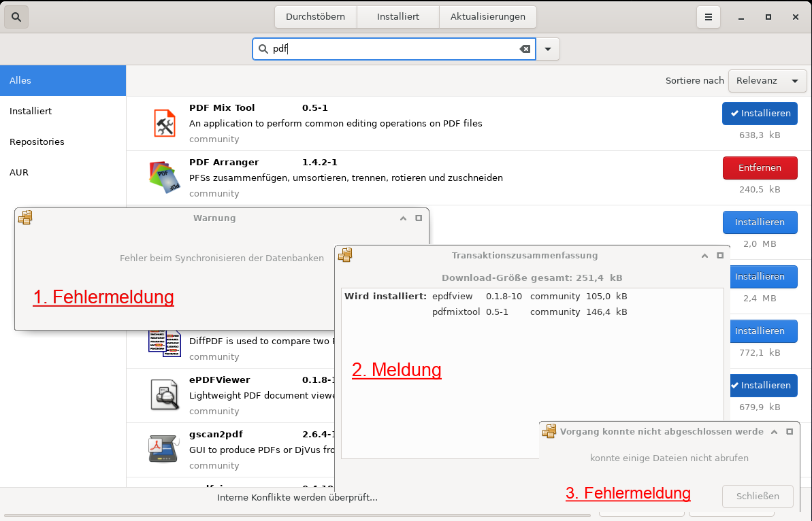Switch to the Durchstöbern tab
This screenshot has height=521, width=812.
[315, 16]
